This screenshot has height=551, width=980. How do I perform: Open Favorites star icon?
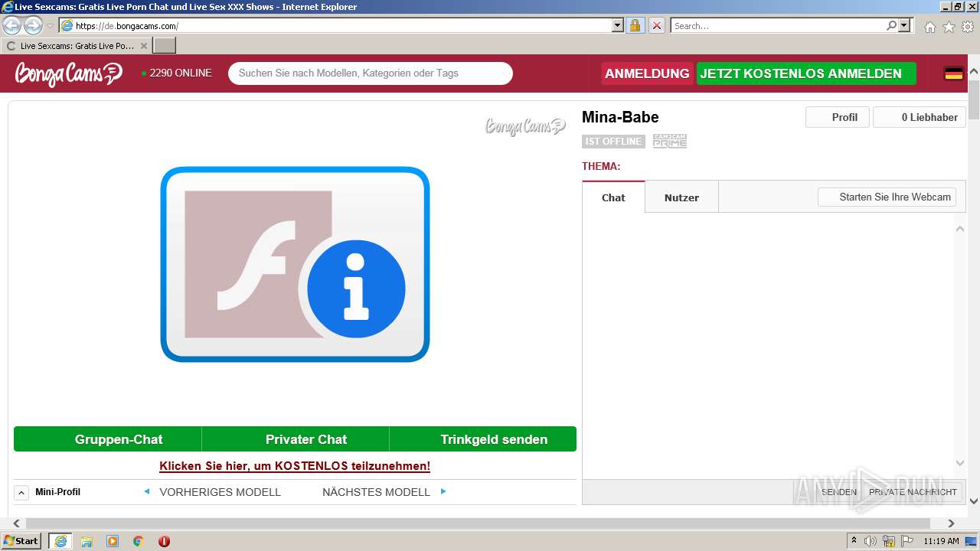[949, 27]
